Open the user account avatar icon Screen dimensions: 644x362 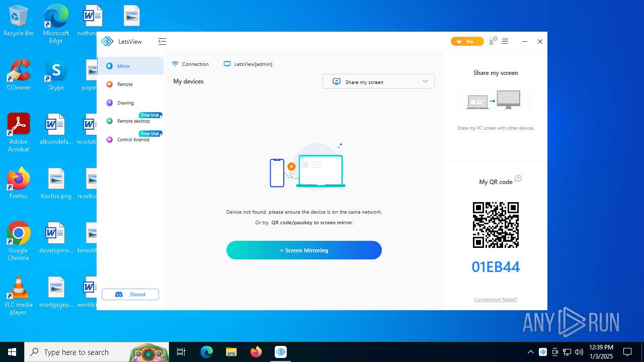493,41
